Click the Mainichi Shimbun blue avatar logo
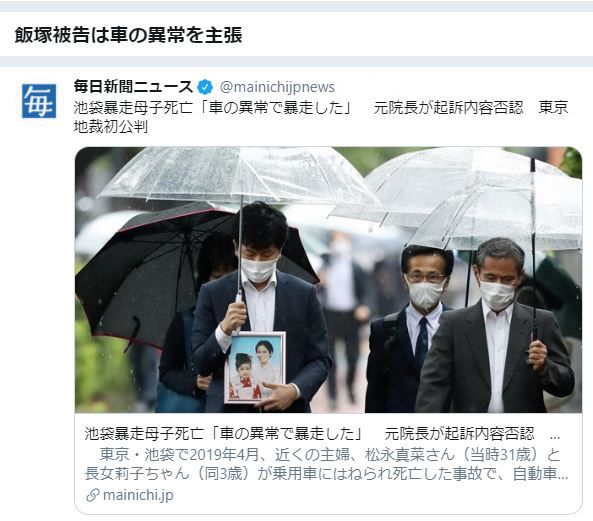Viewport: 593px width, 521px height. click(39, 101)
